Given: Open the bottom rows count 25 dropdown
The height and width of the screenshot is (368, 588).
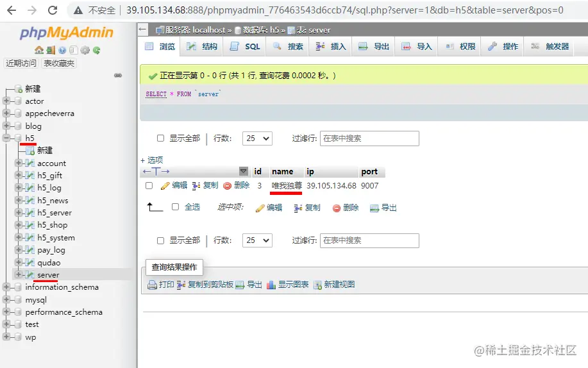Looking at the screenshot, I should [257, 240].
